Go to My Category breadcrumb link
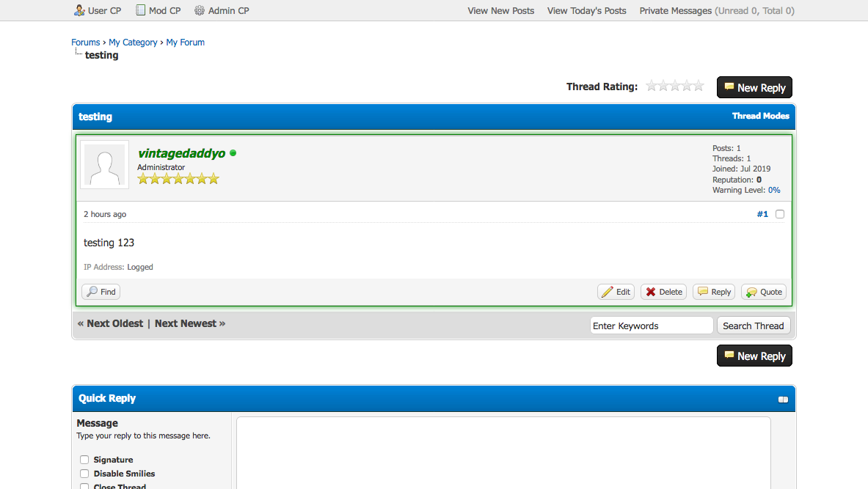This screenshot has width=868, height=489. [133, 43]
